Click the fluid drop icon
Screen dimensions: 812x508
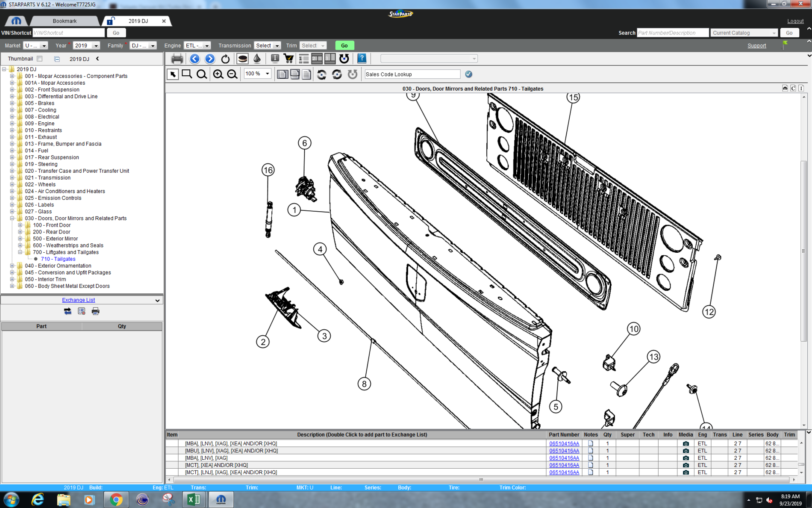tap(257, 59)
